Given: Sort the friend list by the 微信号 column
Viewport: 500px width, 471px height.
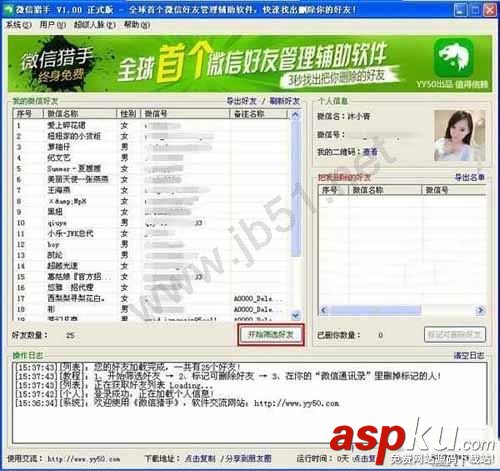Looking at the screenshot, I should [x=185, y=114].
